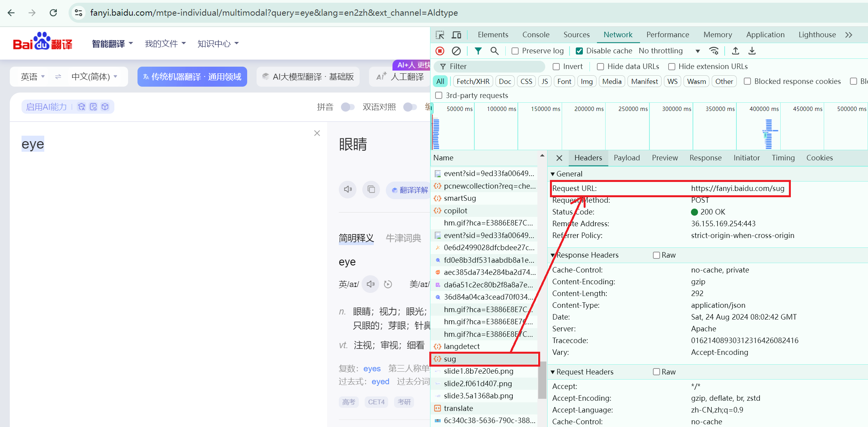Copy the translation result icon
The height and width of the screenshot is (427, 868).
371,190
